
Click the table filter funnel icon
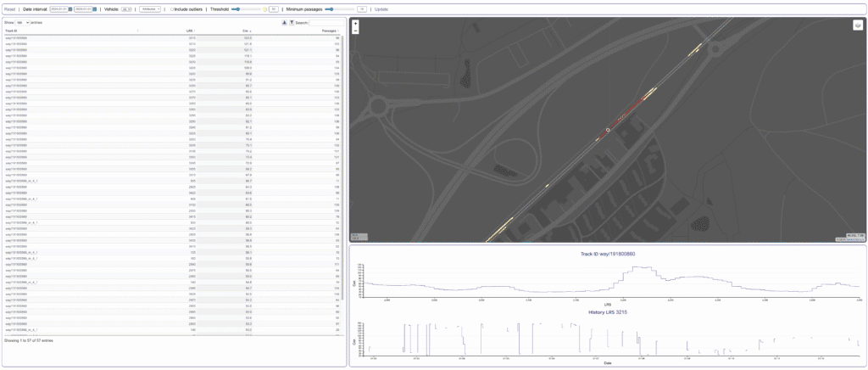291,22
